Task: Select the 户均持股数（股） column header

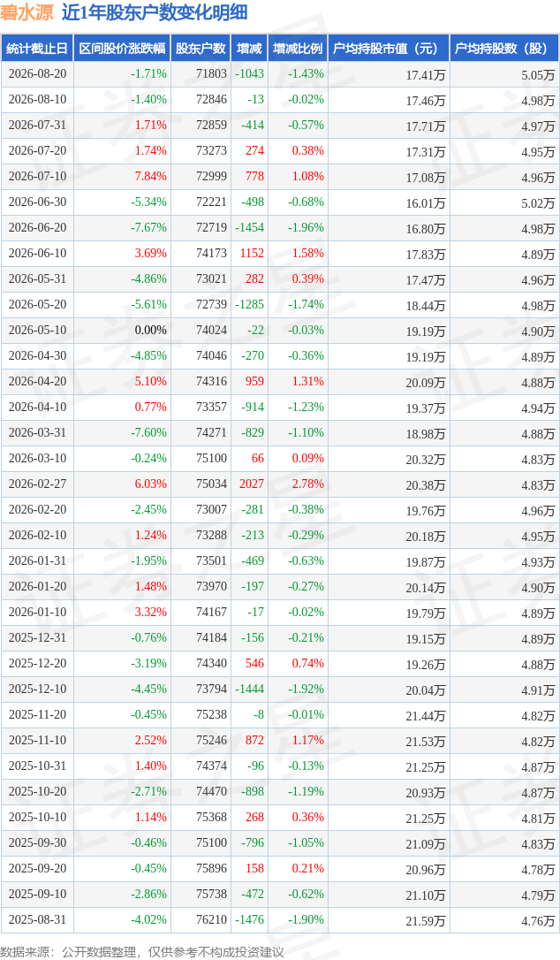Action: [504, 49]
